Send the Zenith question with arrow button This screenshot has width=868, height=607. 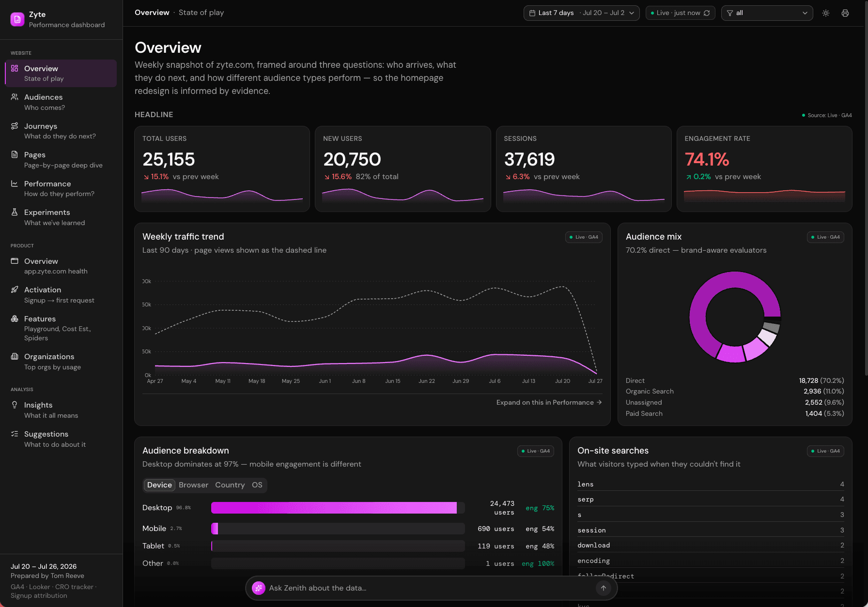click(x=604, y=588)
